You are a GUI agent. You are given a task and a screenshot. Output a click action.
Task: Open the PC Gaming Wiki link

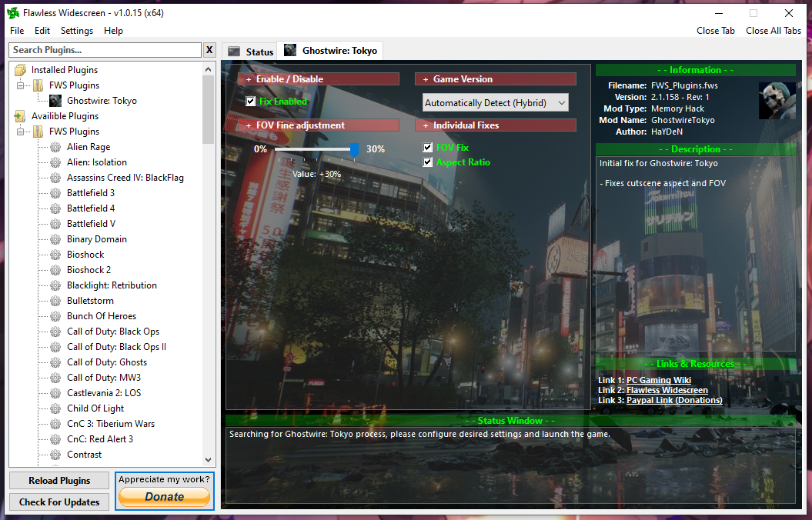click(x=659, y=380)
